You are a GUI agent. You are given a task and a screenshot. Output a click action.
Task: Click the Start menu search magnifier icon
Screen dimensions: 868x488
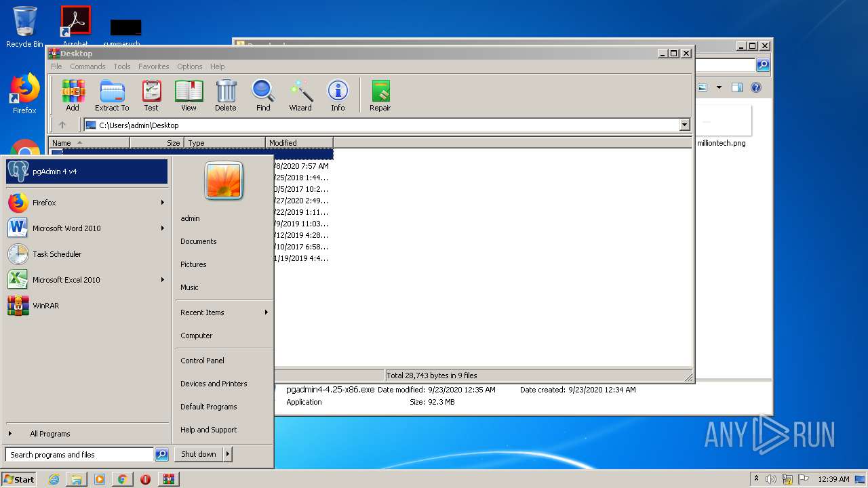(x=161, y=455)
